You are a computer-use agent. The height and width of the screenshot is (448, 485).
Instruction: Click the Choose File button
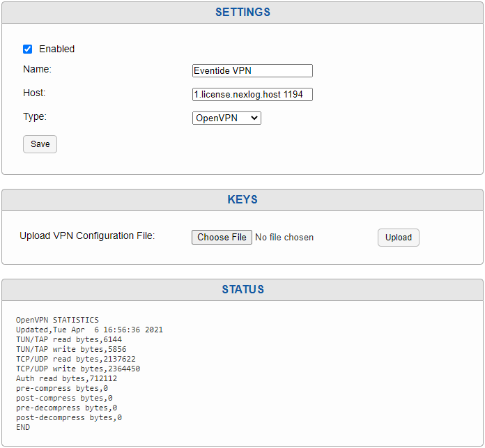(222, 237)
